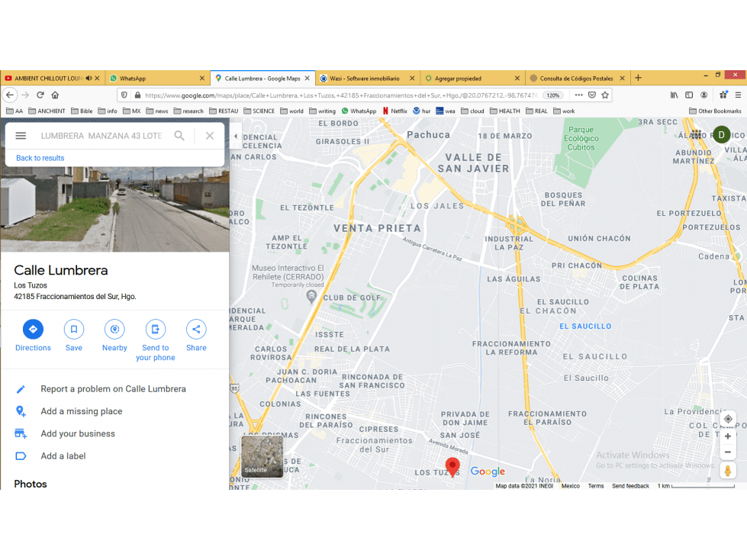Click the Maps search input field
The image size is (747, 560).
pyautogui.click(x=101, y=136)
